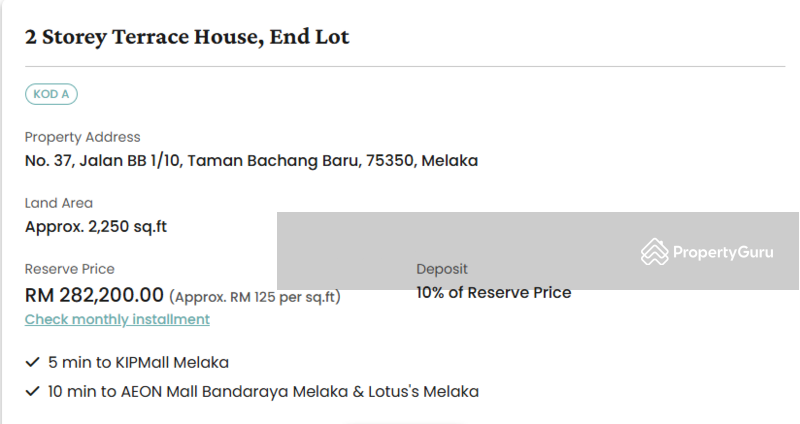The height and width of the screenshot is (424, 800).
Task: Click the checkmark beside KIPMall Melaka
Action: click(32, 362)
